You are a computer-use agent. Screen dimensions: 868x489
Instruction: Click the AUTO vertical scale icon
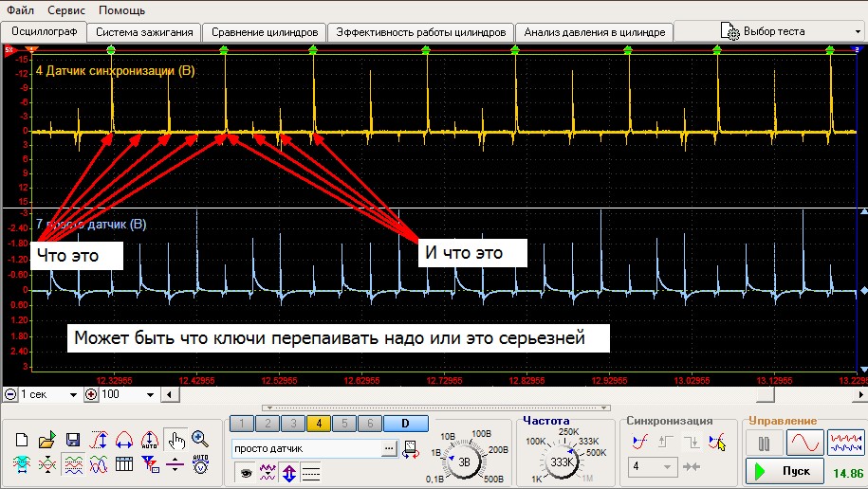(150, 440)
